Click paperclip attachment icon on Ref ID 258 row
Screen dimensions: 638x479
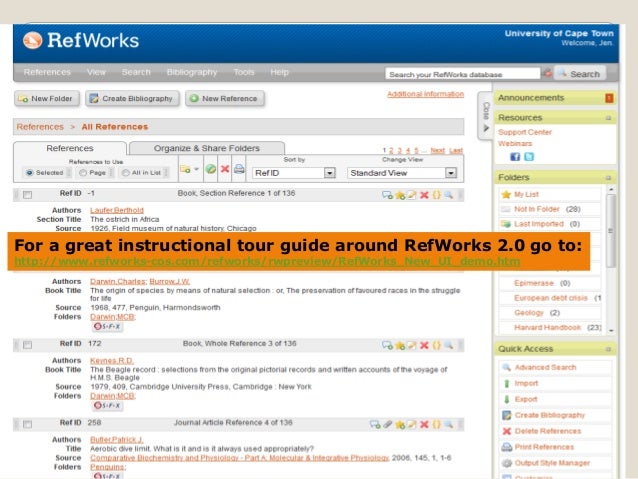[x=387, y=424]
